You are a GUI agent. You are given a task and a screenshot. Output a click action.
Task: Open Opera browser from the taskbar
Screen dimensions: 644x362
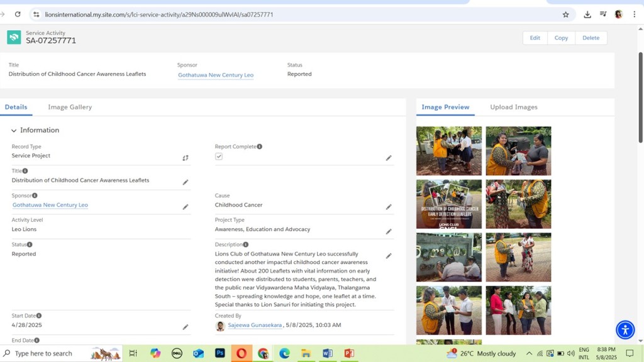pos(241,353)
